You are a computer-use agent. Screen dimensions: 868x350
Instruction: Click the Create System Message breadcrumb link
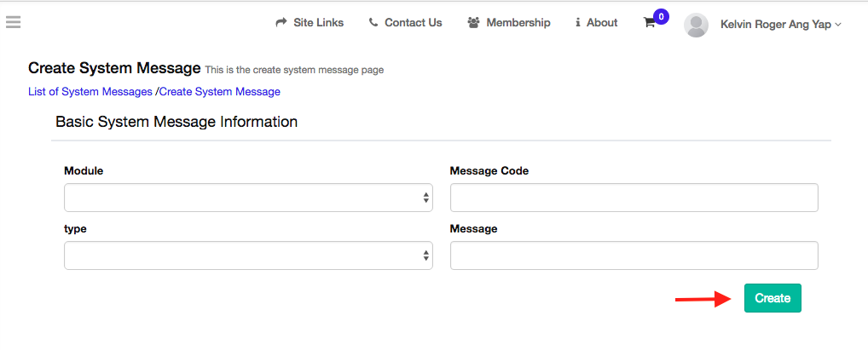(x=219, y=91)
